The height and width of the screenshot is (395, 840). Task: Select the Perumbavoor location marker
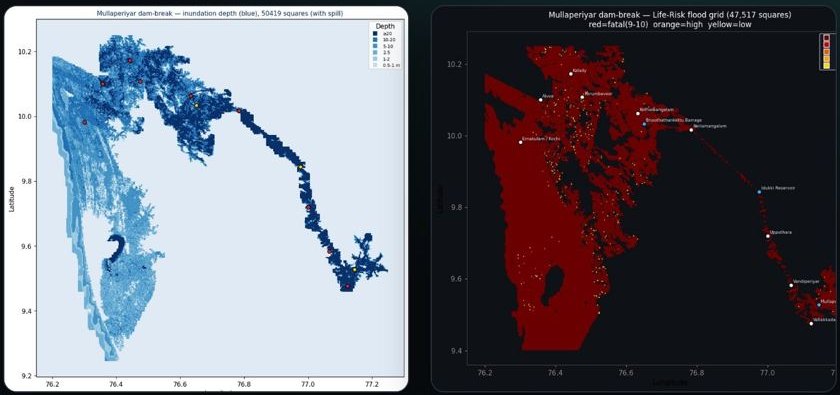pyautogui.click(x=582, y=98)
